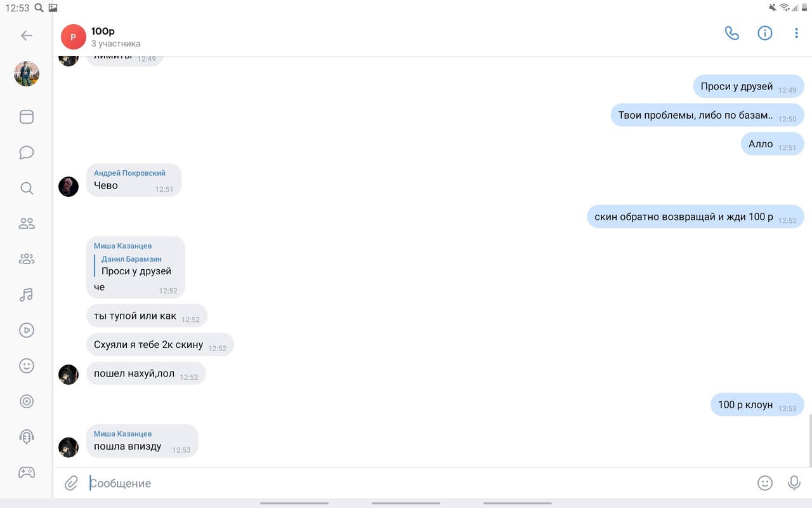Open Video section play icon
The height and width of the screenshot is (508, 812).
[27, 330]
